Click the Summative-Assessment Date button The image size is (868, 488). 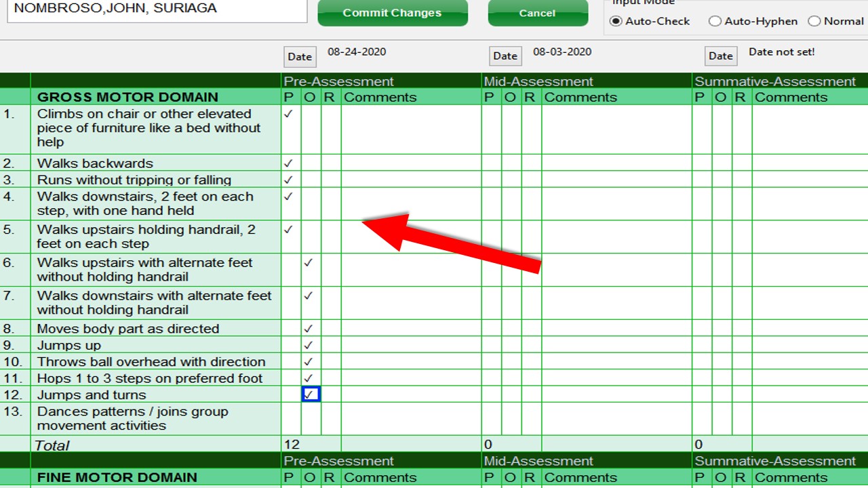tap(721, 56)
